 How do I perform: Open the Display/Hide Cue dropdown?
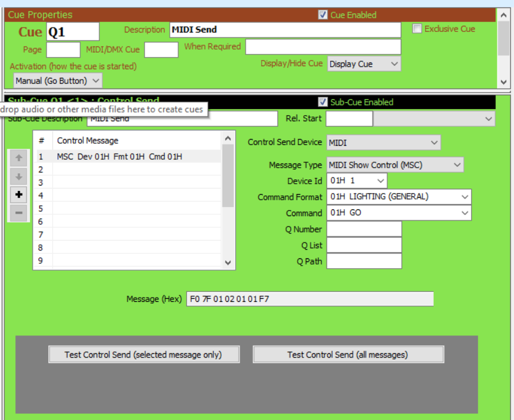(x=363, y=64)
